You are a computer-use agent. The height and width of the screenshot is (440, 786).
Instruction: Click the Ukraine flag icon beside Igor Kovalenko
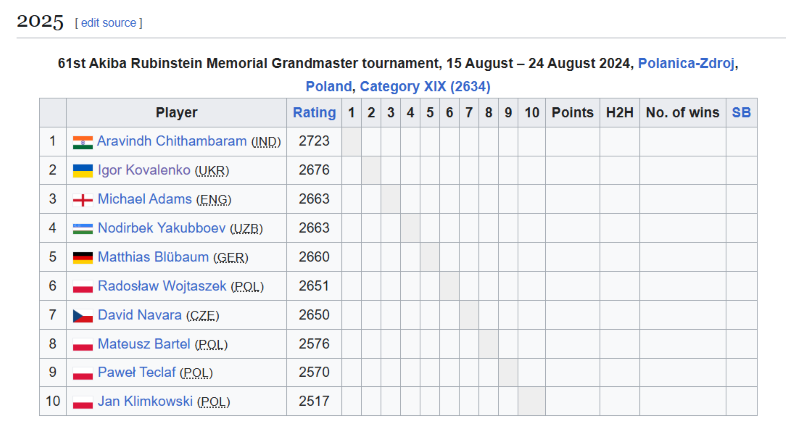click(x=83, y=171)
